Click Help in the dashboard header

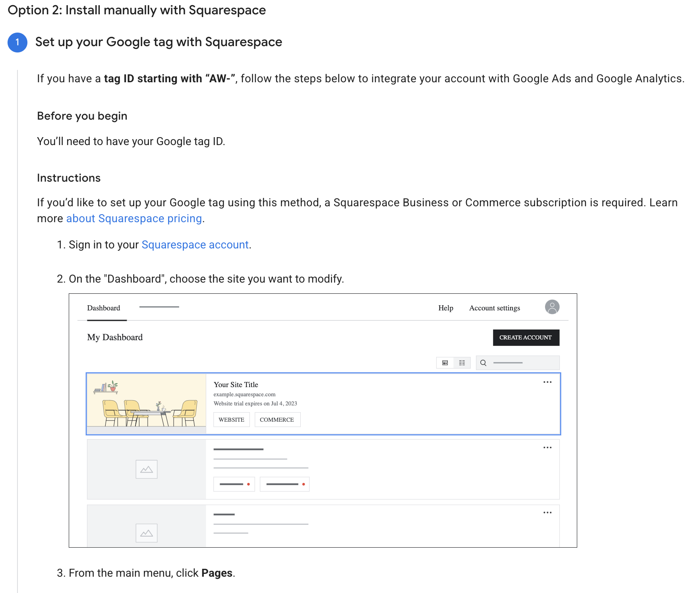[446, 308]
